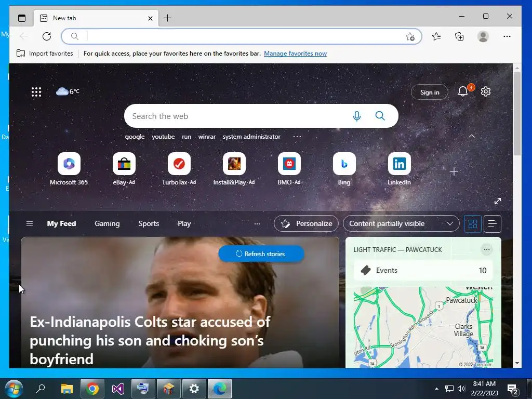
Task: Open the volume speaker tray icon
Action: 461,389
